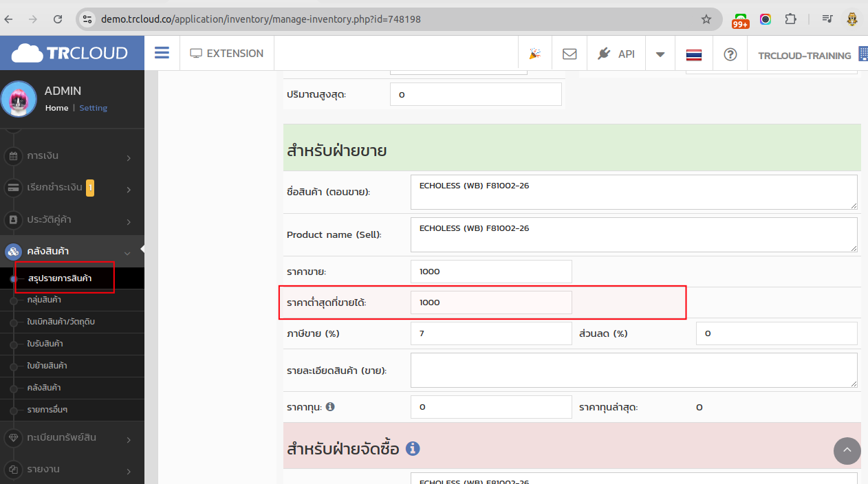The image size is (868, 484).
Task: Expand the เรียกชำระเงิน sidebar menu
Action: 72,188
